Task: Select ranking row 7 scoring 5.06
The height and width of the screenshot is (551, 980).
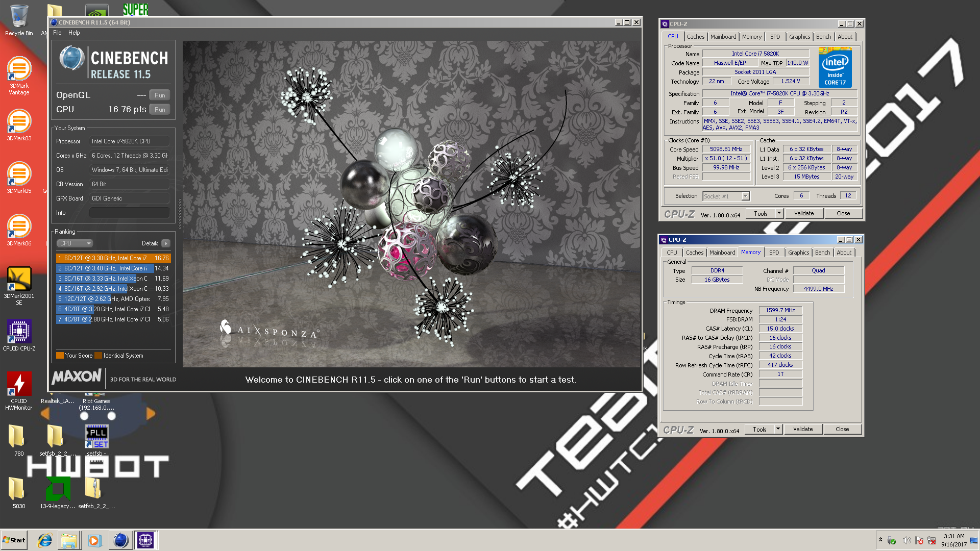Action: point(113,319)
